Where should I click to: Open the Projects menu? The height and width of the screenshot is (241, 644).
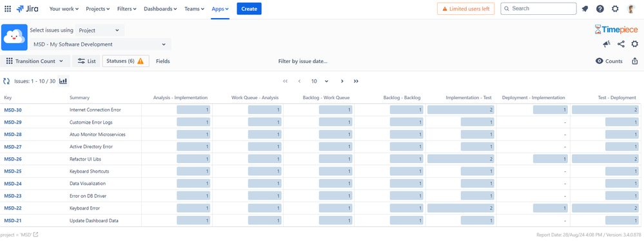[98, 8]
